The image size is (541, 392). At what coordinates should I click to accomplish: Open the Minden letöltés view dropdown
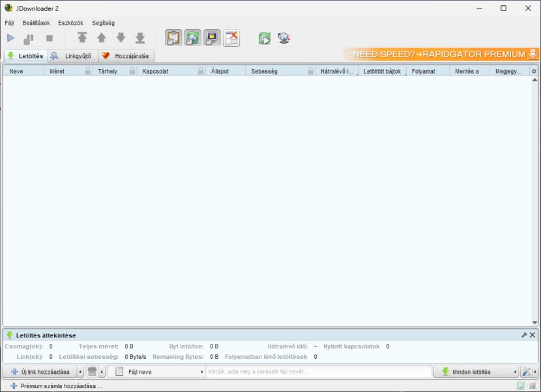point(476,372)
